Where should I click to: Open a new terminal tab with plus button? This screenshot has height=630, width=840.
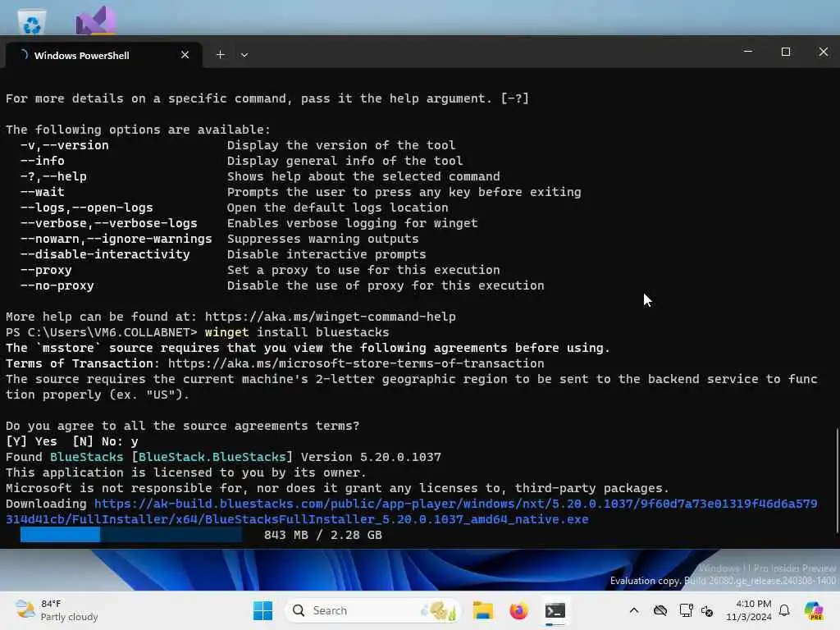tap(220, 55)
